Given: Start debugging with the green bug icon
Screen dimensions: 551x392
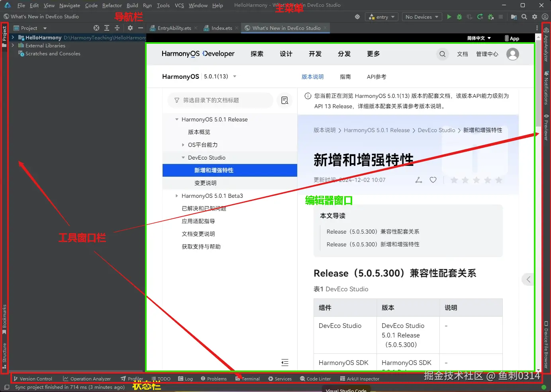Looking at the screenshot, I should pos(459,17).
